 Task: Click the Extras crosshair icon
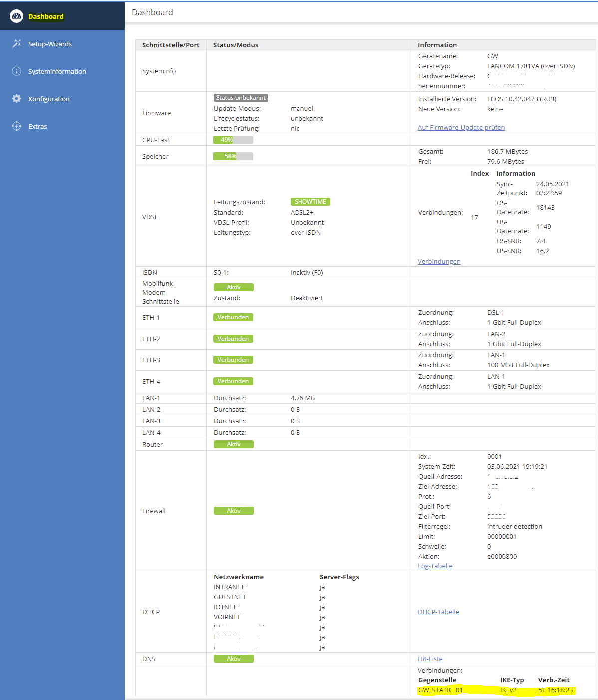click(x=16, y=126)
